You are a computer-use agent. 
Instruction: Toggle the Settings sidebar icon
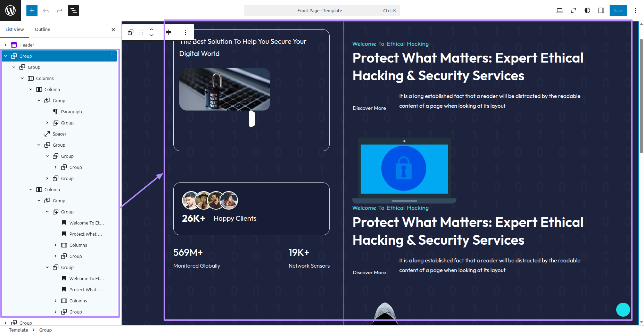[601, 10]
